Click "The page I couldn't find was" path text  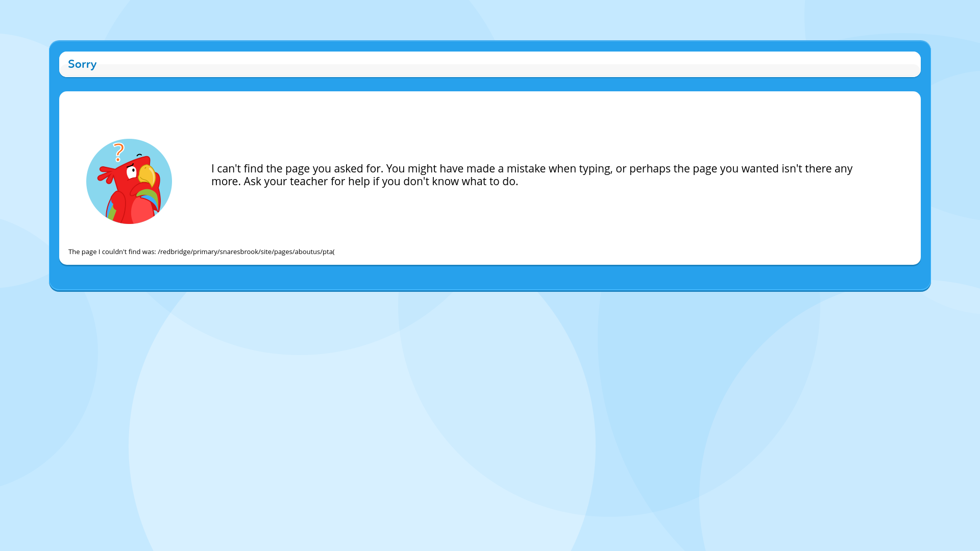(x=202, y=252)
